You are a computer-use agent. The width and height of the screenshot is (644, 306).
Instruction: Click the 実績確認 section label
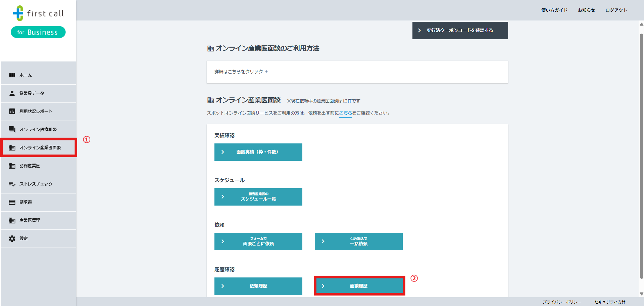tap(225, 136)
